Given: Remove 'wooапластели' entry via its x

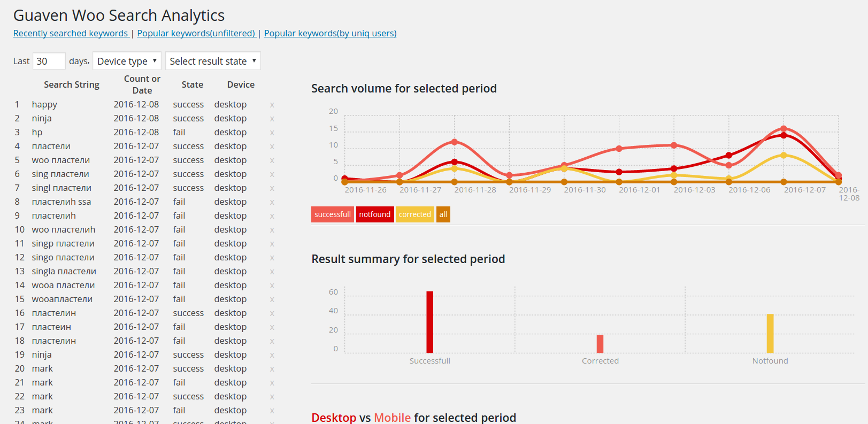Looking at the screenshot, I should pyautogui.click(x=272, y=299).
